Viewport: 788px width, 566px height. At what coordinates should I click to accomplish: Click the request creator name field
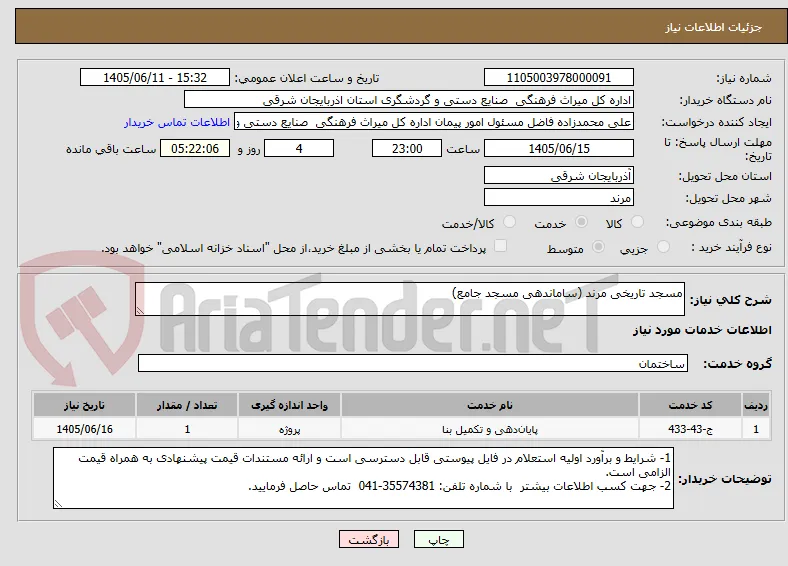tap(434, 122)
